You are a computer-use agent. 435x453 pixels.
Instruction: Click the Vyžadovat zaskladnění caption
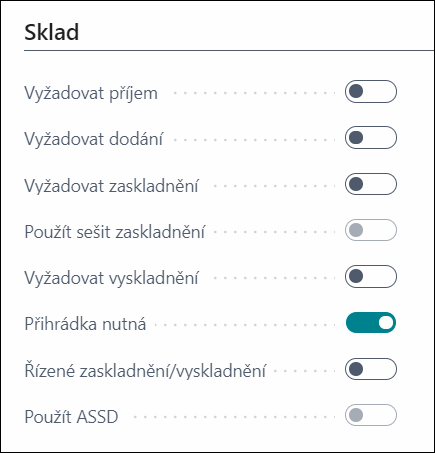click(x=111, y=185)
